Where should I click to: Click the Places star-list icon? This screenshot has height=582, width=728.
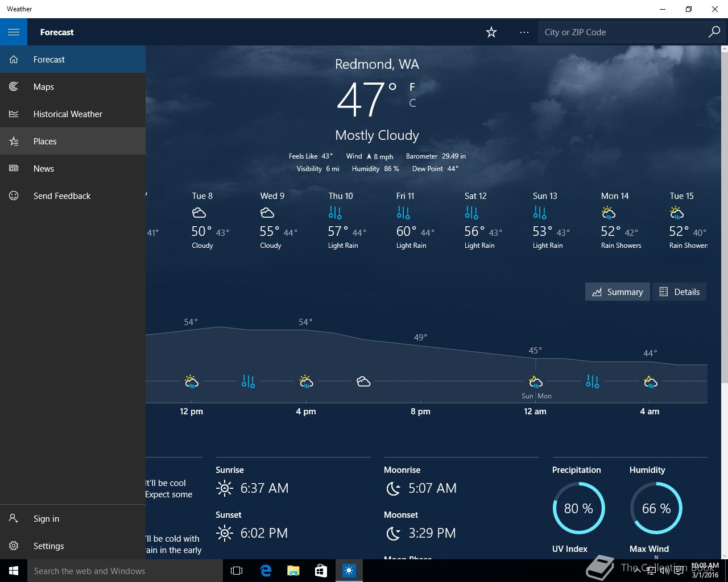pos(14,141)
